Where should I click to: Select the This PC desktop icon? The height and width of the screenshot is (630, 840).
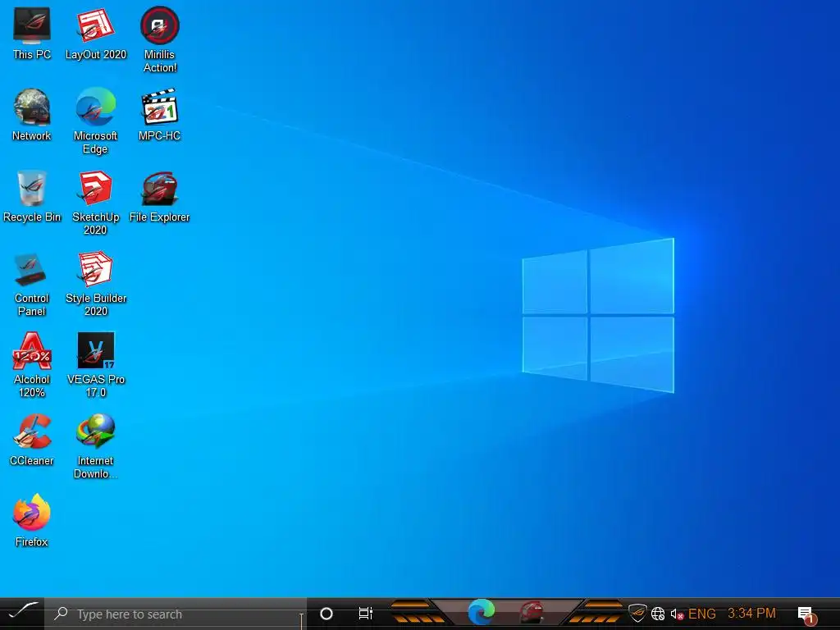32,34
